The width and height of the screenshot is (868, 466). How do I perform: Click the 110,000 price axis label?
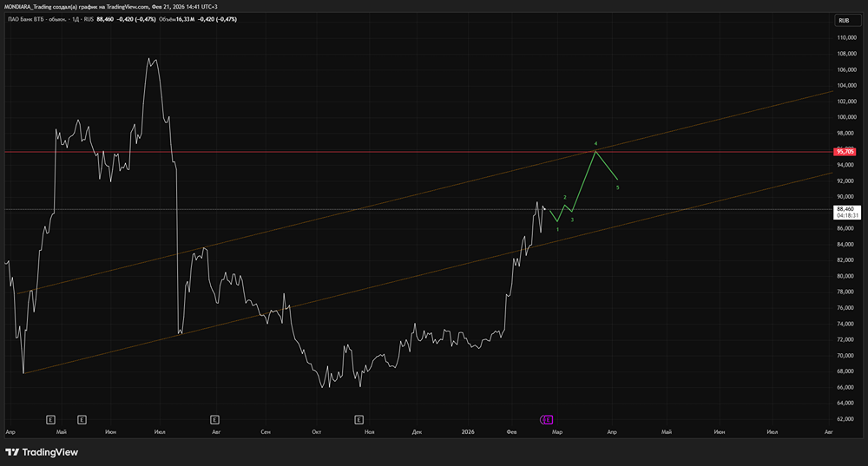click(846, 37)
